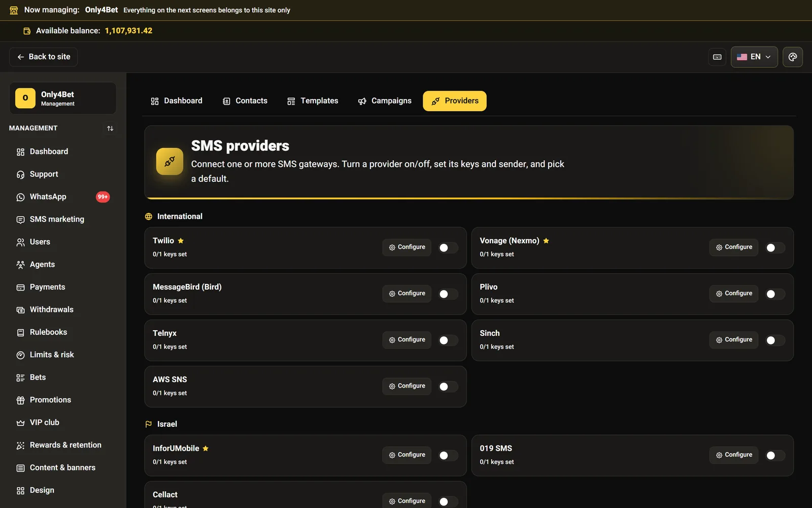Configure the Sinch provider
812x508 pixels.
(x=734, y=340)
